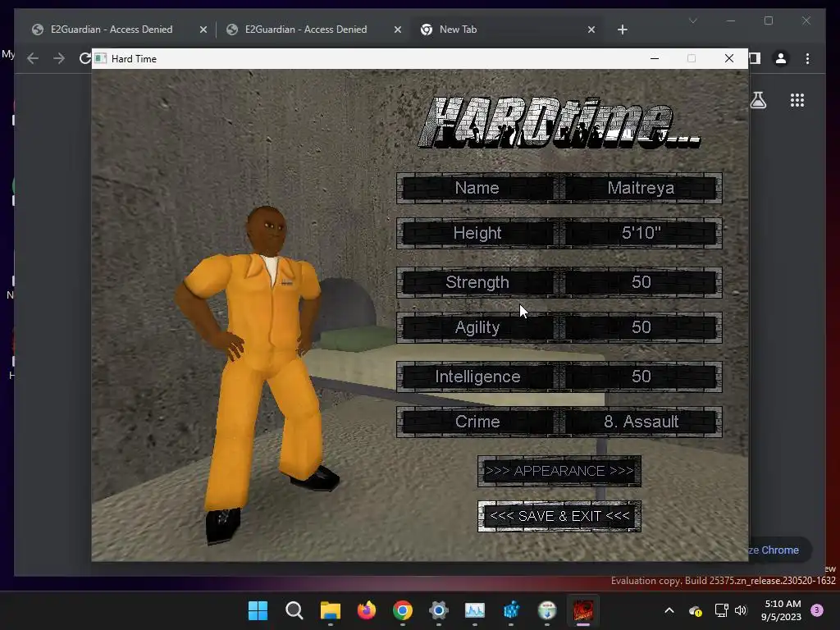Close the Hard Time window
Image resolution: width=840 pixels, height=630 pixels.
pyautogui.click(x=729, y=58)
